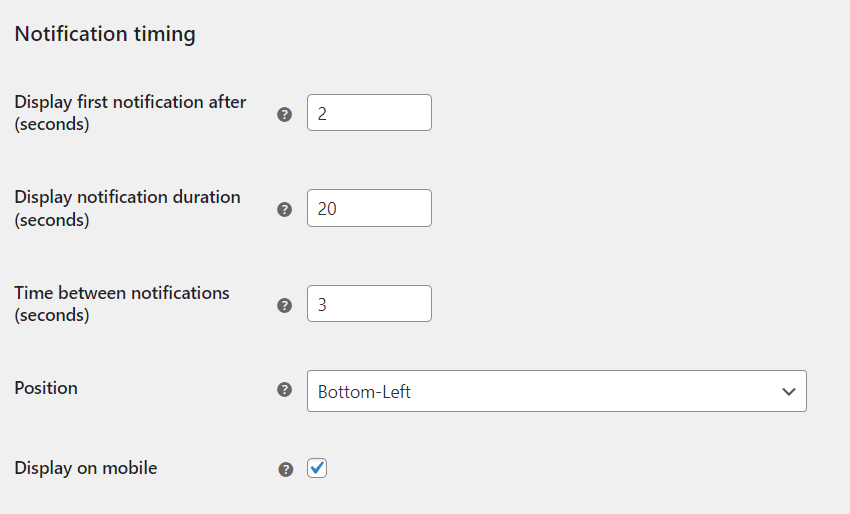Image resolution: width=850 pixels, height=514 pixels.
Task: Click help icon for Display notification duration
Action: (284, 209)
